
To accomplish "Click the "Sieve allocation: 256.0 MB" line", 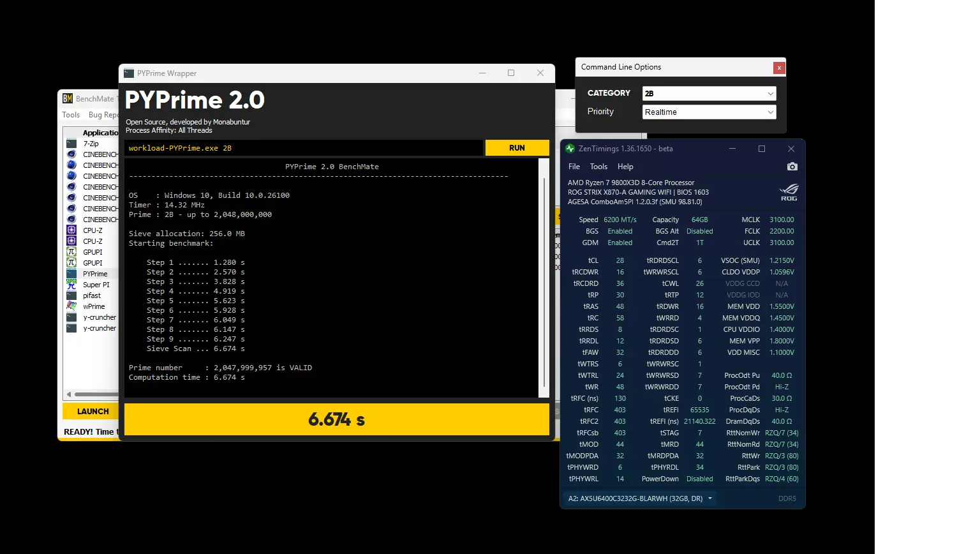I will pos(187,234).
